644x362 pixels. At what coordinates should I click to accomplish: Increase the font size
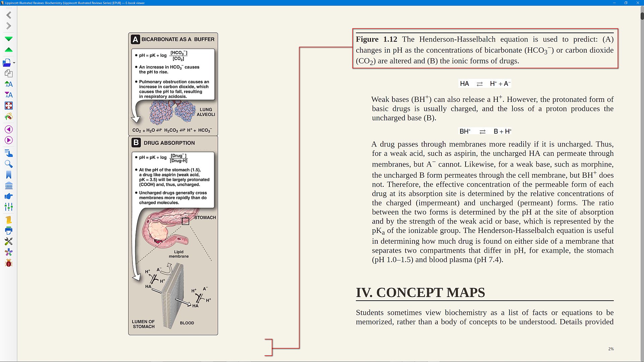[x=9, y=84]
